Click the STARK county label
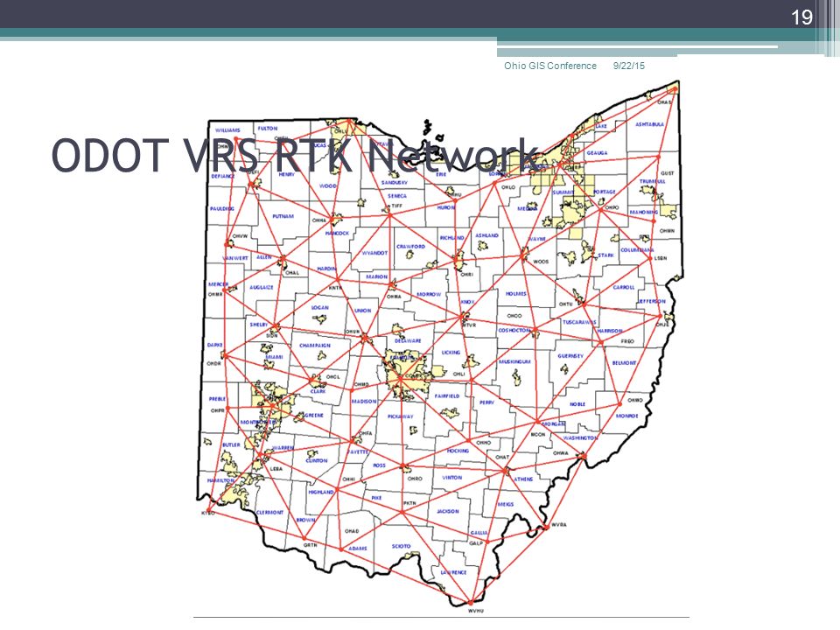The height and width of the screenshot is (630, 840). [605, 255]
